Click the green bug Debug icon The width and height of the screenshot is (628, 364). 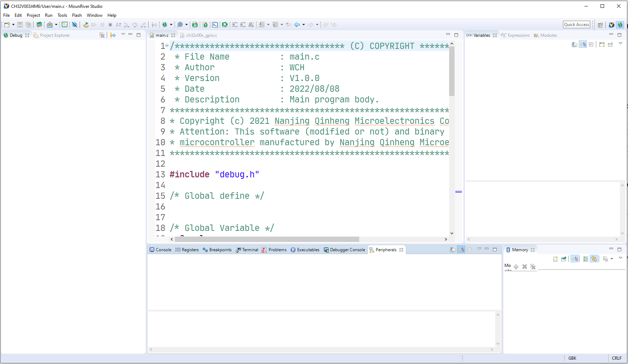click(165, 25)
